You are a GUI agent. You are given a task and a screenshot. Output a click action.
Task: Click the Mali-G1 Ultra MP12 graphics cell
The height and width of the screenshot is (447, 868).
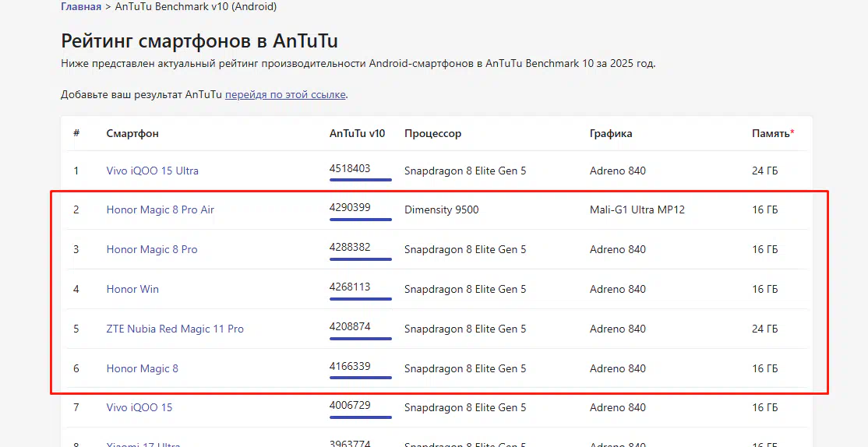click(637, 210)
